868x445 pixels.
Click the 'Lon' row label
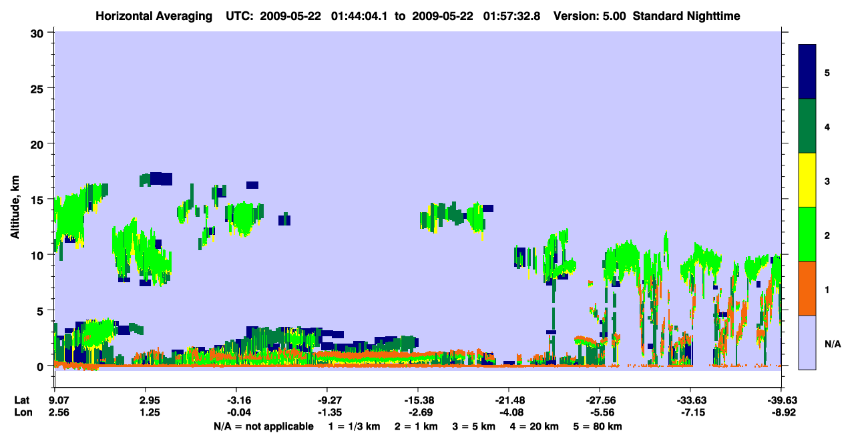click(22, 413)
